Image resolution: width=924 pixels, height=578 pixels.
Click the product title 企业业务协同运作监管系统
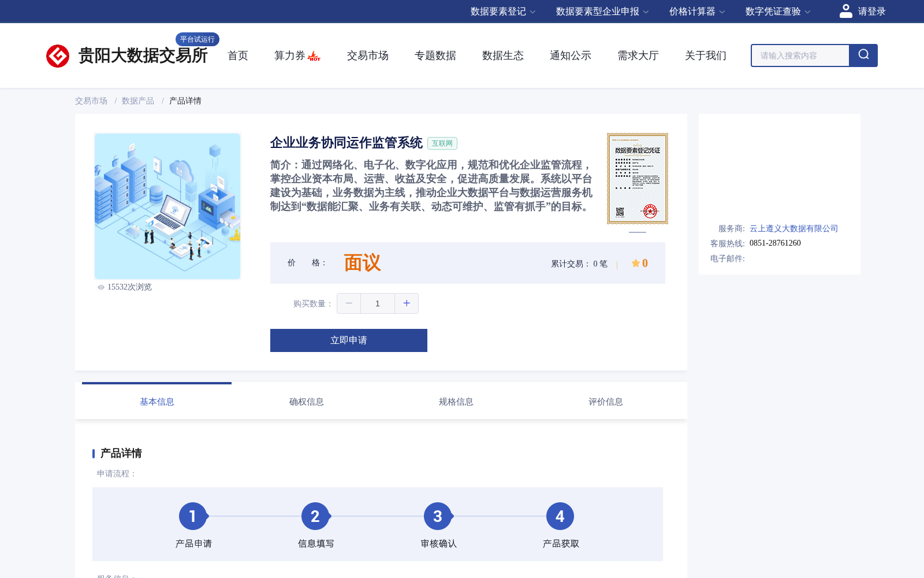[x=346, y=143]
